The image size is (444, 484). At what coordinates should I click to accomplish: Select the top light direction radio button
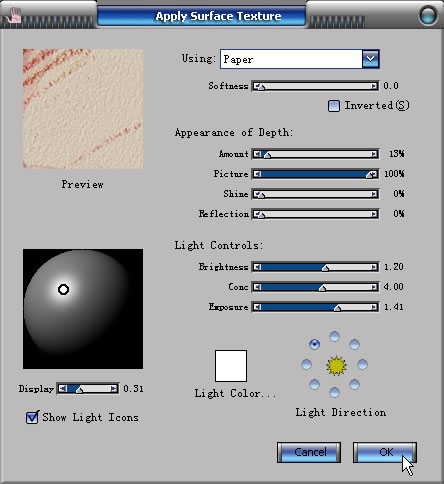[x=334, y=336]
